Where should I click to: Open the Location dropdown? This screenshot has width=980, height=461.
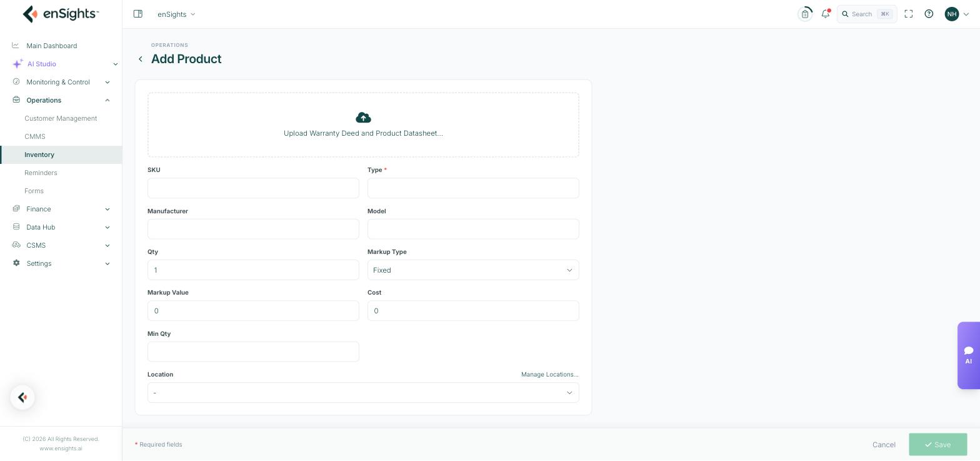tap(363, 393)
